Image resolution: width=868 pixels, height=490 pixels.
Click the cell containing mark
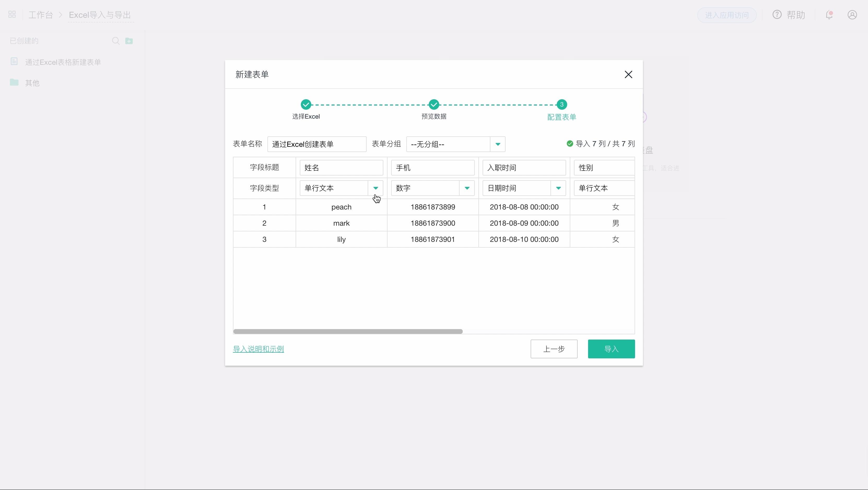[341, 223]
